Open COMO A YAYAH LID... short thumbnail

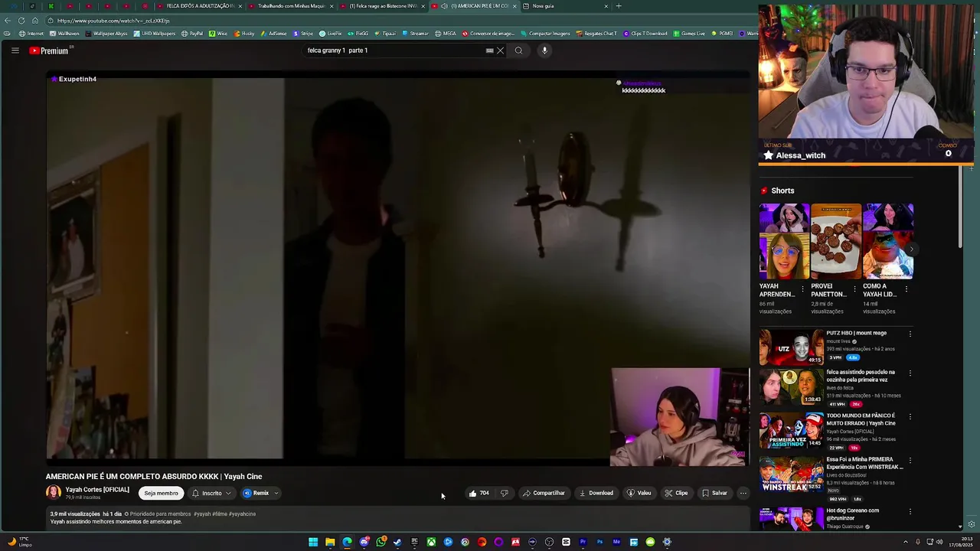[888, 241]
